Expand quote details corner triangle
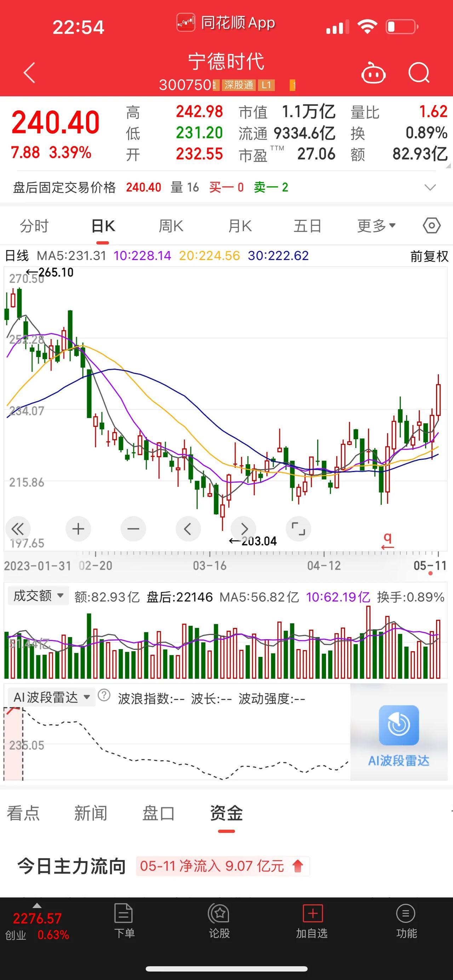The image size is (453, 980). (x=448, y=166)
